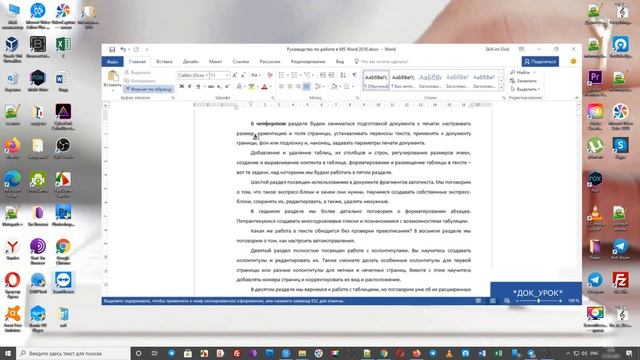Click the Поделиться (Share) button
Image resolution: width=640 pixels, height=360 pixels.
(540, 62)
